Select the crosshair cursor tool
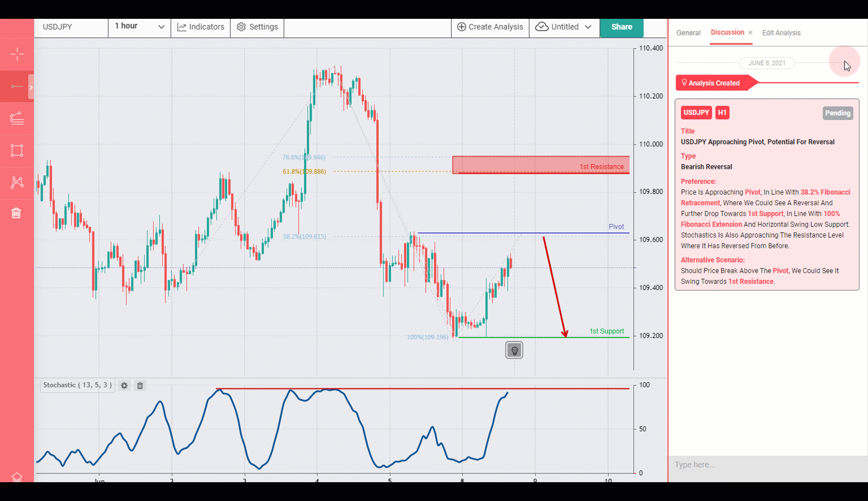This screenshot has width=868, height=501. click(x=17, y=54)
